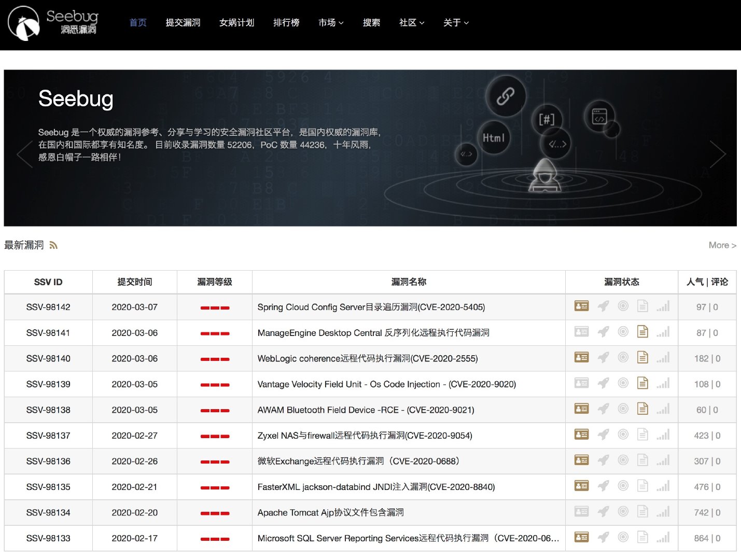Click 搜索 in the top menu
The image size is (741, 560).
click(371, 23)
